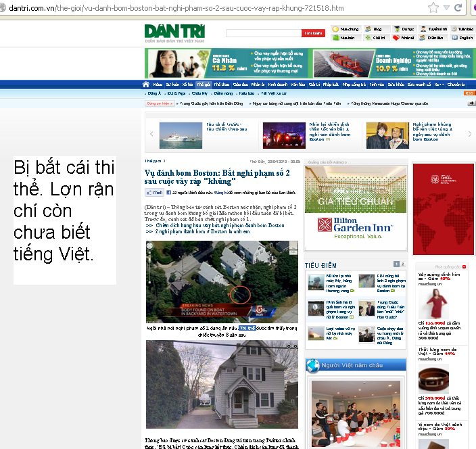This screenshot has width=476, height=449.
Task: Click the leather belt shopping ad image
Action: [x=433, y=379]
